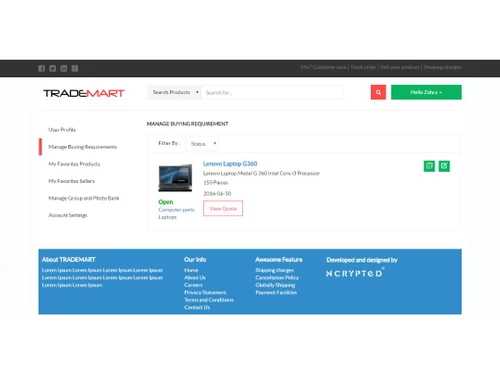The image size is (500, 375).
Task: Open the Twitter icon in top bar
Action: 53,68
